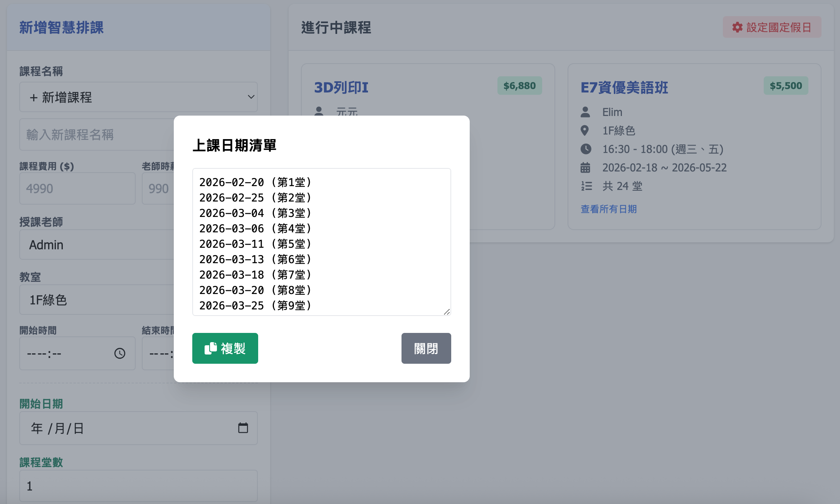840x504 pixels.
Task: Click the line 2026-03-25 (第9堂) in list
Action: tap(255, 306)
